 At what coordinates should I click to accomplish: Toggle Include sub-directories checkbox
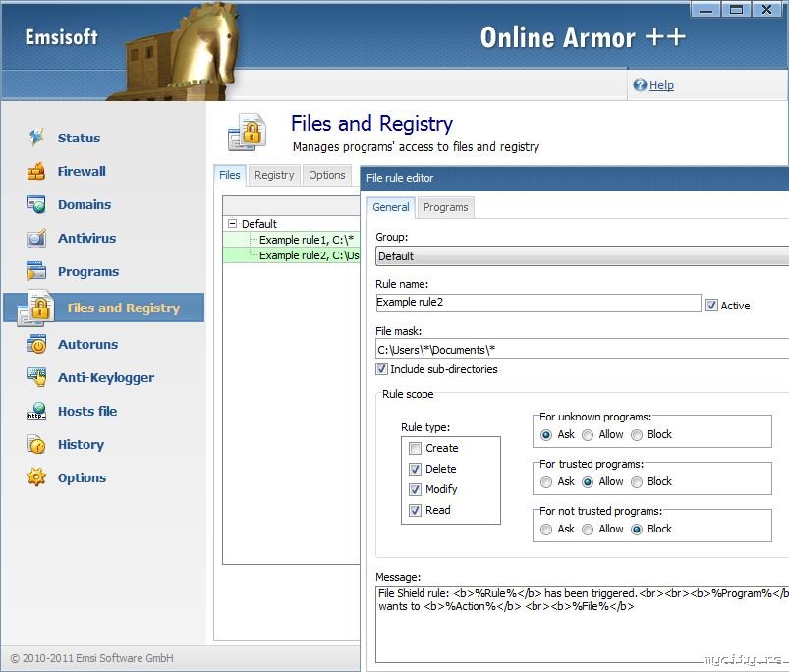click(x=382, y=369)
